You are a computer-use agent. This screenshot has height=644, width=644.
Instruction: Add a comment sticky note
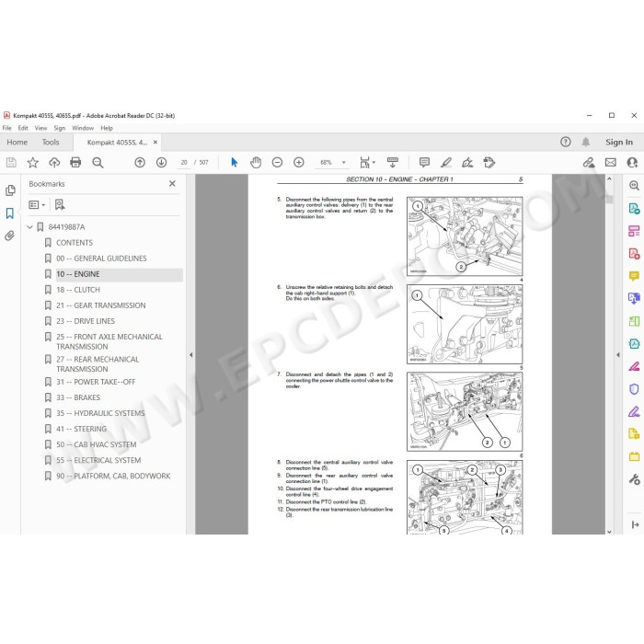click(424, 163)
